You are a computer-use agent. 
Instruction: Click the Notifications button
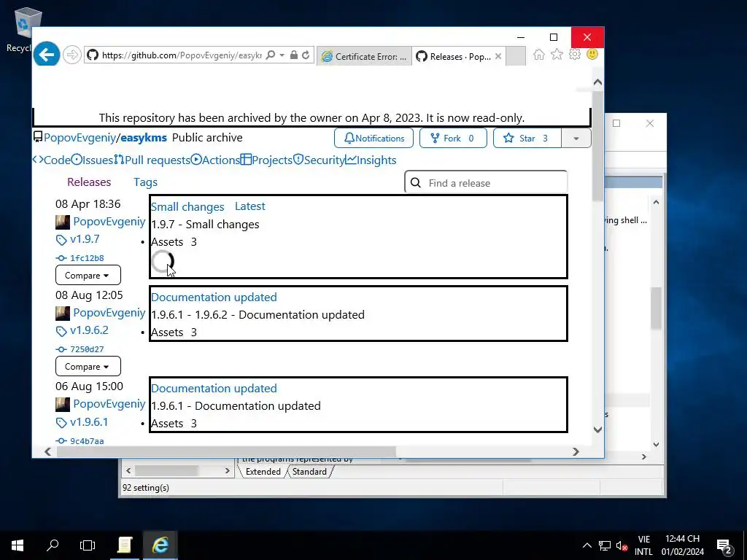[x=374, y=138]
